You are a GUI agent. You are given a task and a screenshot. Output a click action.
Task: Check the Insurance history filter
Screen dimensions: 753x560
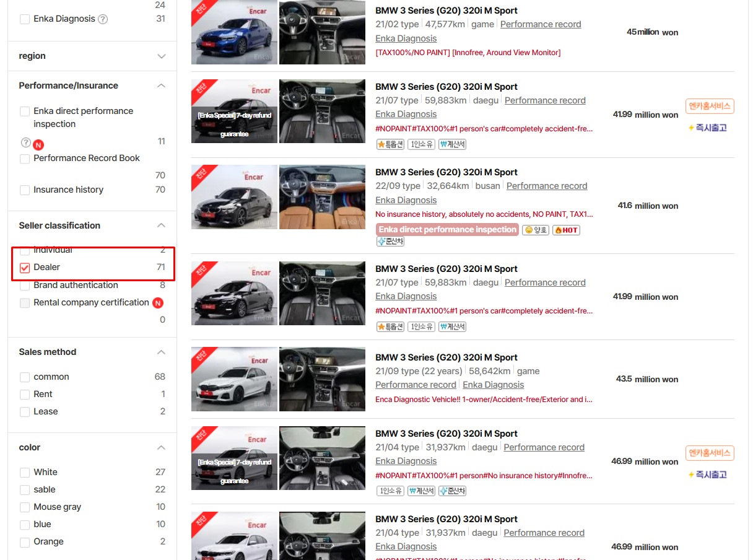pyautogui.click(x=25, y=190)
